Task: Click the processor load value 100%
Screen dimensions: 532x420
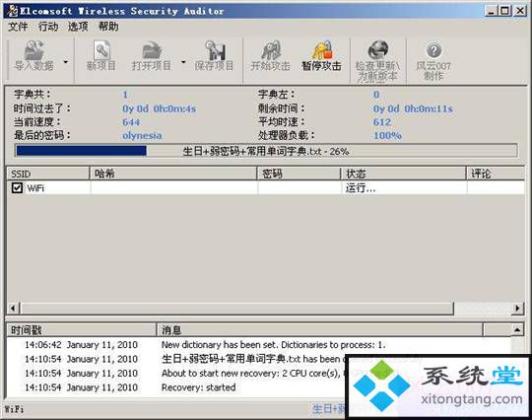Action: (387, 135)
